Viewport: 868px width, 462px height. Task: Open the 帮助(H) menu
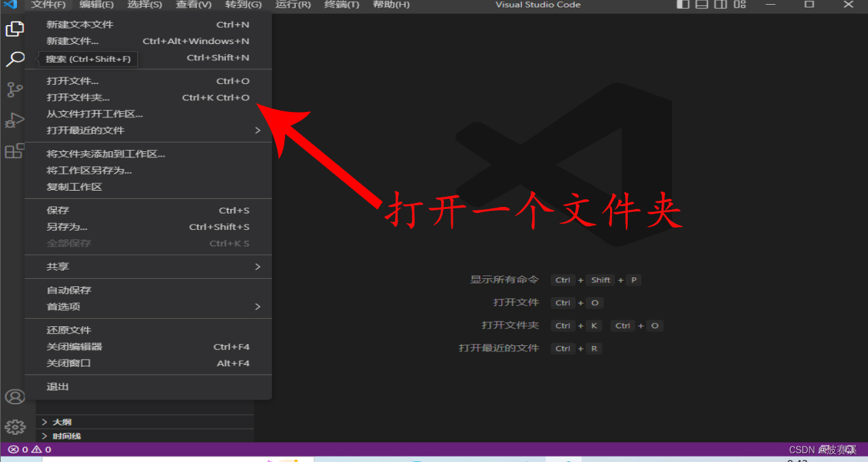[392, 5]
